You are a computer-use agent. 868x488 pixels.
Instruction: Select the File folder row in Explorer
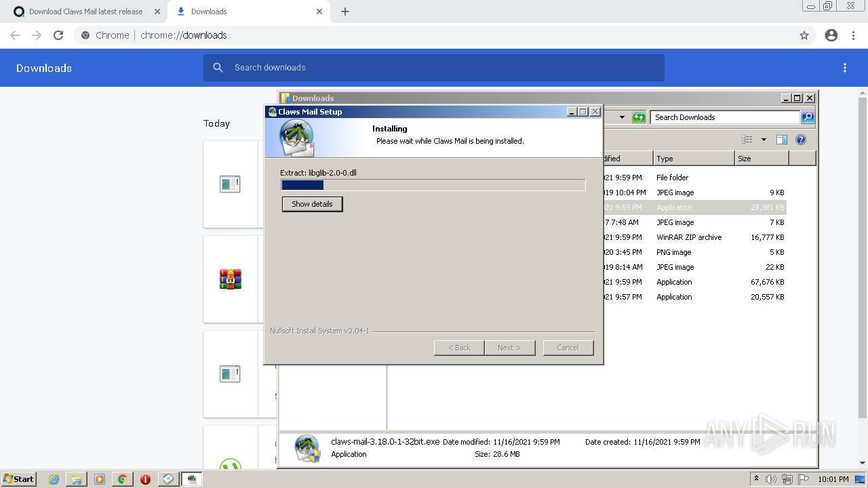694,178
